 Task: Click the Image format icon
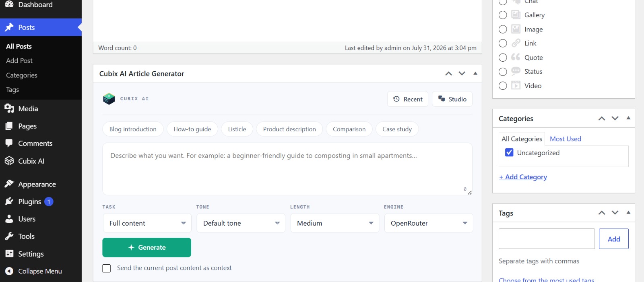[516, 29]
